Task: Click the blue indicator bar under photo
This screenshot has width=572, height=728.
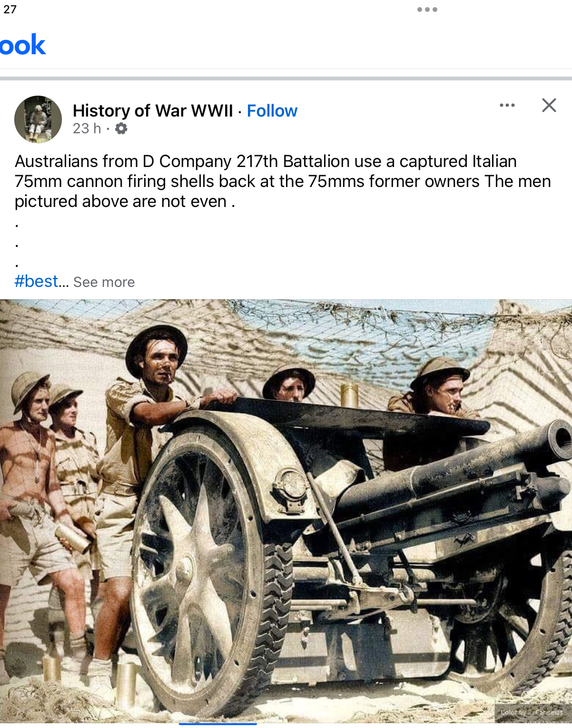Action: tap(218, 724)
